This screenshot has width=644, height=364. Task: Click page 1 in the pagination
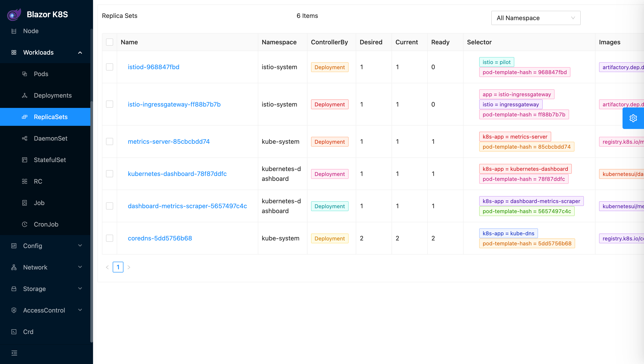tap(118, 267)
